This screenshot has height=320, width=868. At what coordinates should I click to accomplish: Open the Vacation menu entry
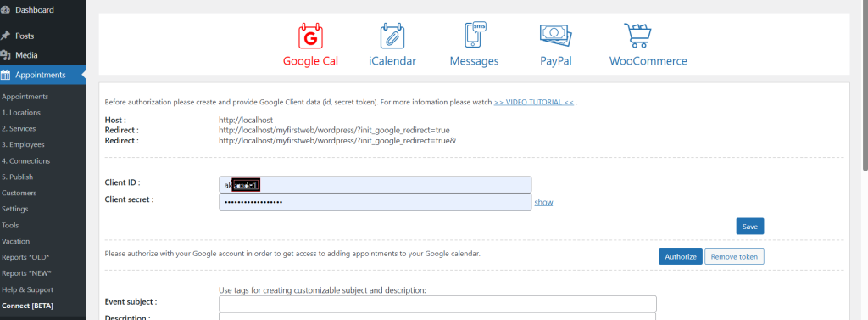(x=16, y=241)
